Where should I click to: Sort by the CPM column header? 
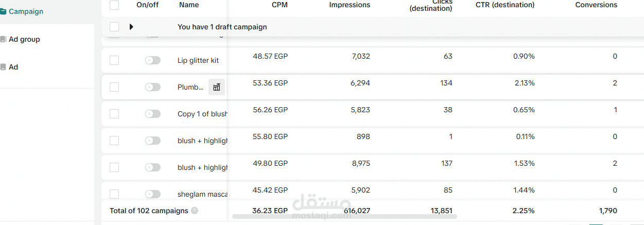(x=280, y=5)
